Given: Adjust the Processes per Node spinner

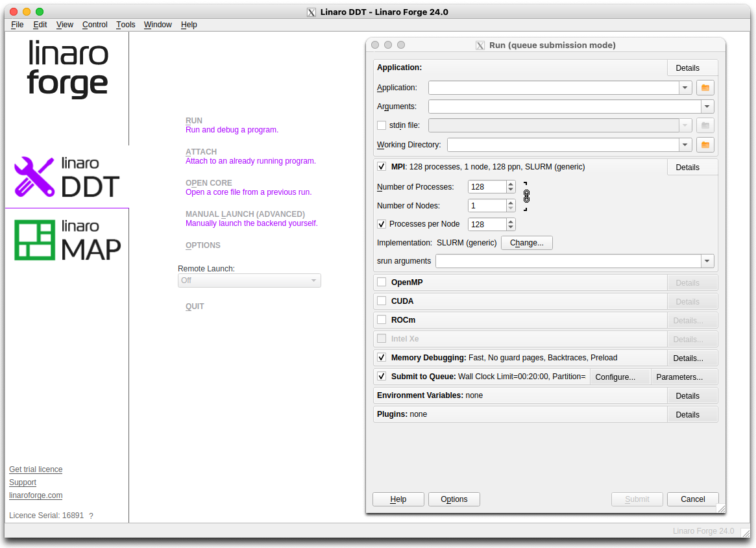Looking at the screenshot, I should [x=511, y=224].
